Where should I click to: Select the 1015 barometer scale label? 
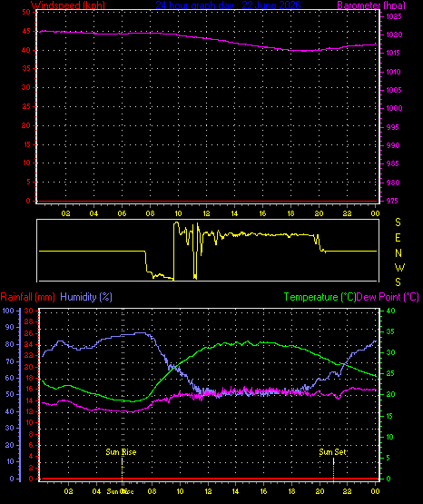pos(393,53)
